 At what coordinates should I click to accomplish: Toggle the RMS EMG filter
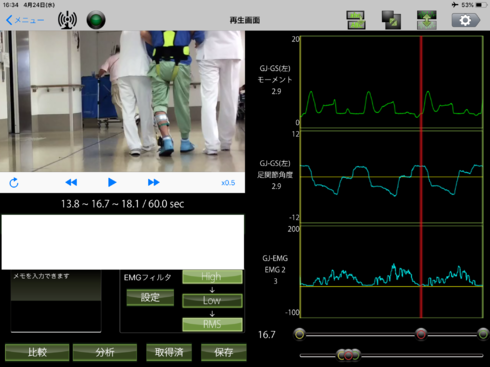[212, 324]
